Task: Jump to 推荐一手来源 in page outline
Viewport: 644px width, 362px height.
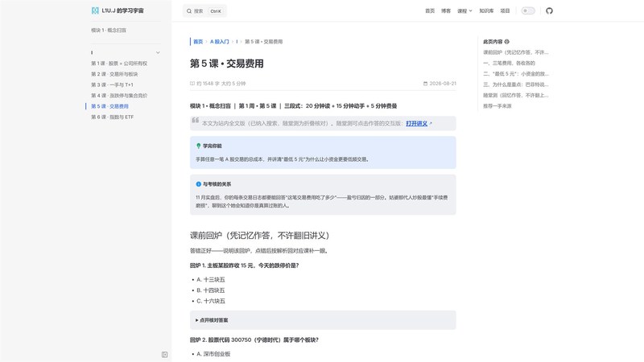Action: (497, 106)
